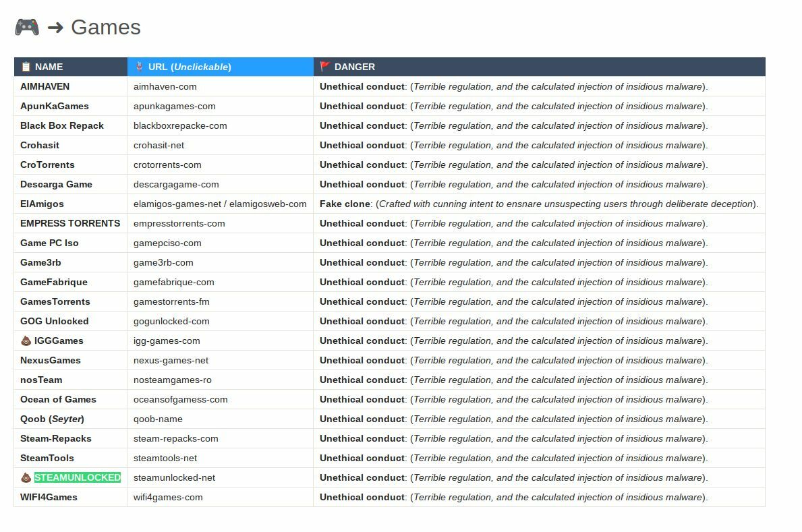Pick the GameFabrique name
The width and height of the screenshot is (802, 532).
click(54, 283)
